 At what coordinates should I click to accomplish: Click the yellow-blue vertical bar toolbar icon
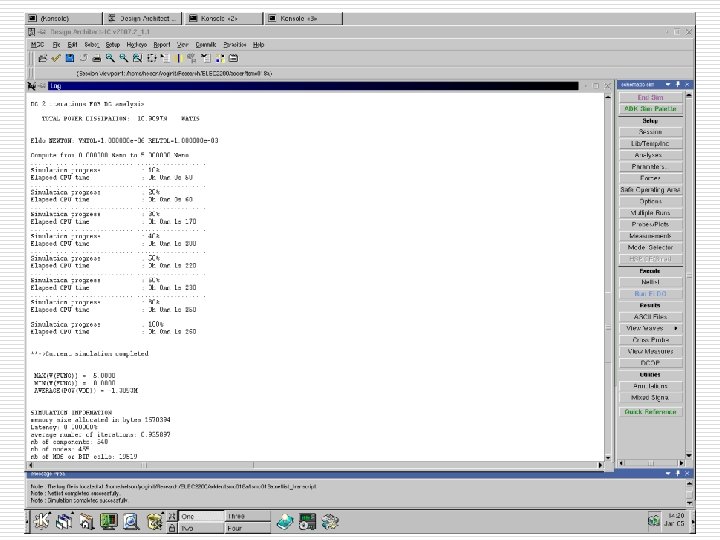click(x=178, y=58)
